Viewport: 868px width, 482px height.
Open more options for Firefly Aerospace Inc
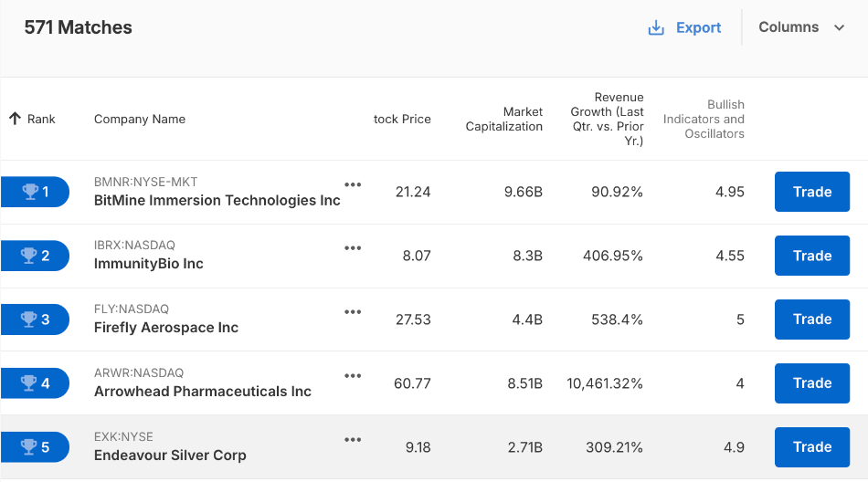[x=353, y=312]
